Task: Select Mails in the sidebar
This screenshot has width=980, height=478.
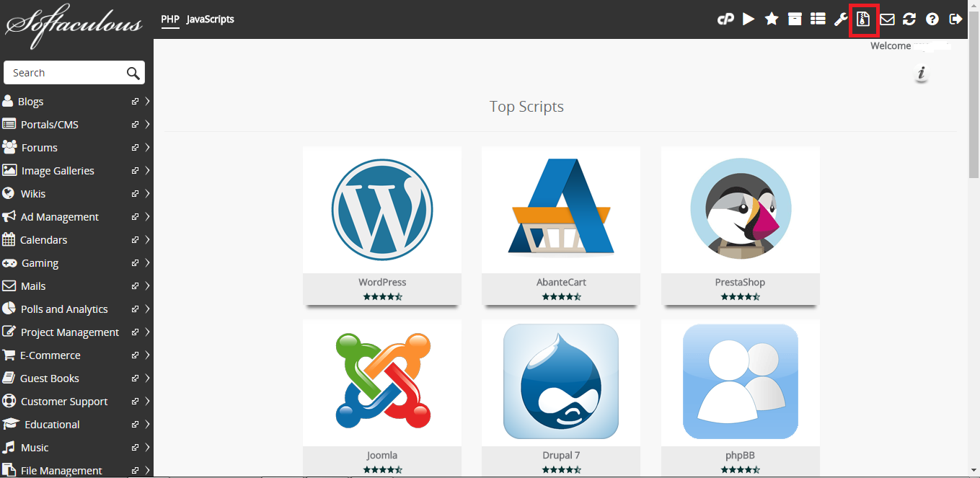Action: (x=33, y=286)
